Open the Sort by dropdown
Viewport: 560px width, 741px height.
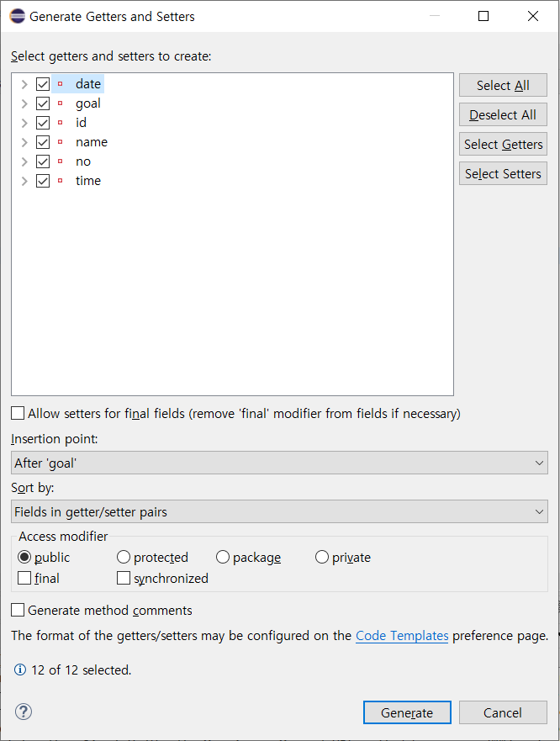pos(279,511)
